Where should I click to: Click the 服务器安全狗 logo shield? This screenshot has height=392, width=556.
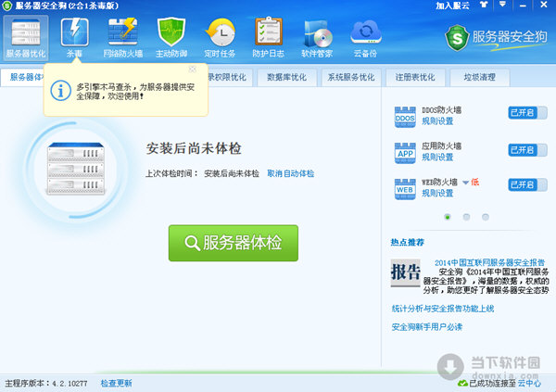click(457, 38)
